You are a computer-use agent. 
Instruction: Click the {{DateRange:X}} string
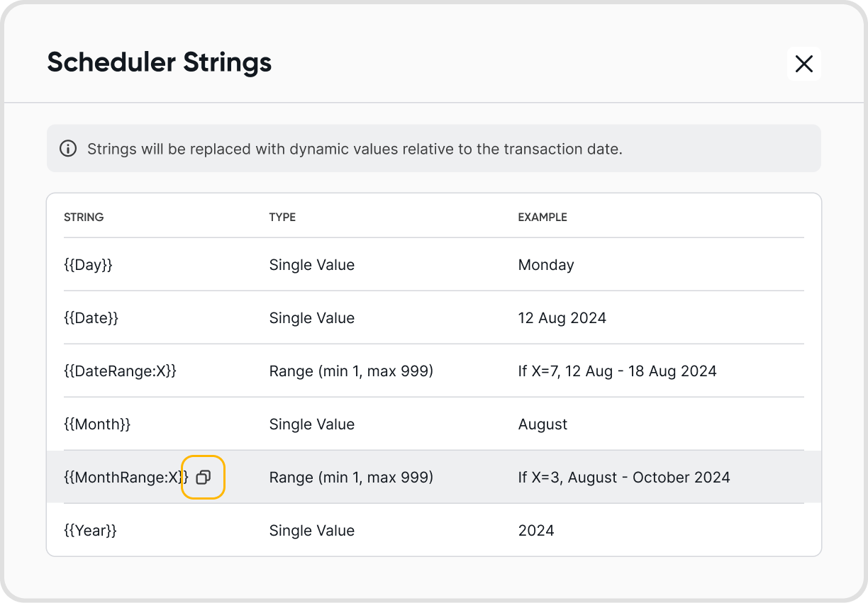tap(120, 371)
